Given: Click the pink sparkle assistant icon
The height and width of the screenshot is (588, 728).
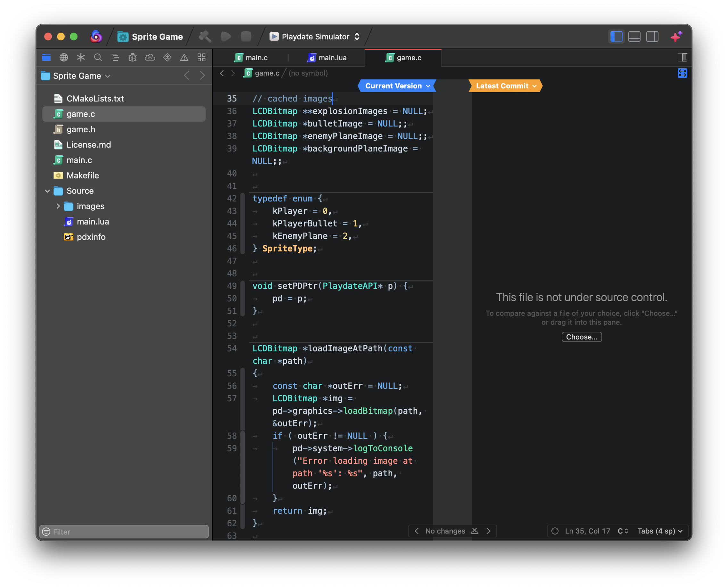Looking at the screenshot, I should pyautogui.click(x=676, y=36).
